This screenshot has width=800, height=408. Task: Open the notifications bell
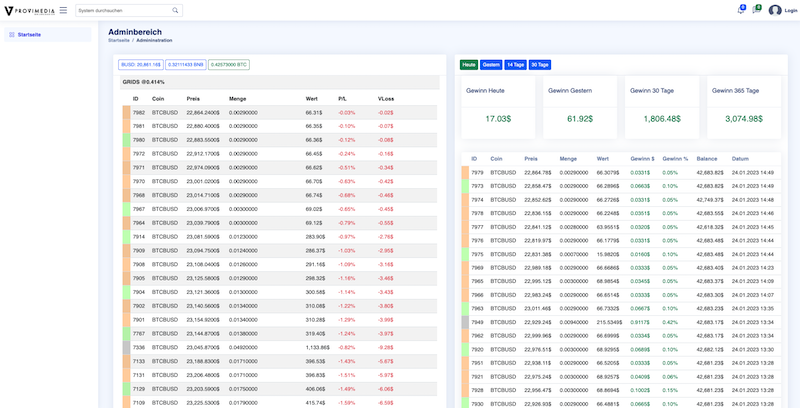click(740, 10)
